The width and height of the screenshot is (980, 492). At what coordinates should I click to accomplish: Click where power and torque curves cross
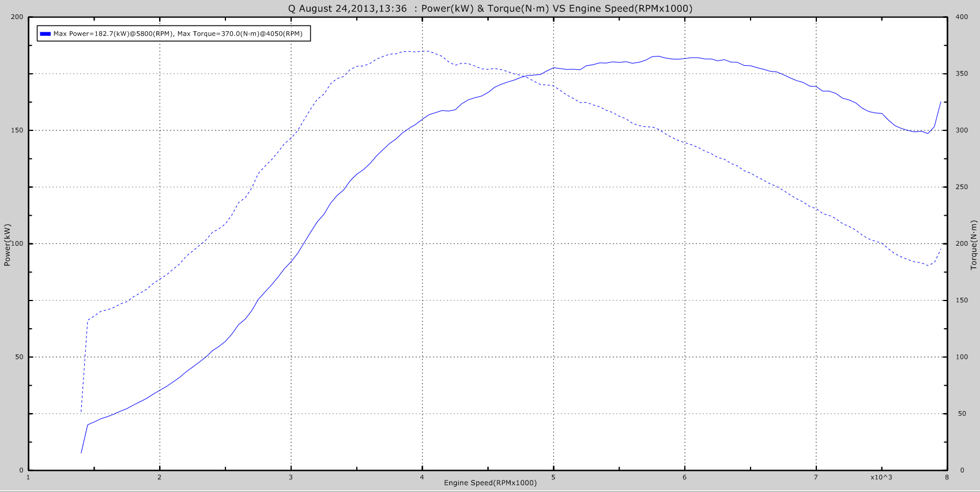click(525, 76)
